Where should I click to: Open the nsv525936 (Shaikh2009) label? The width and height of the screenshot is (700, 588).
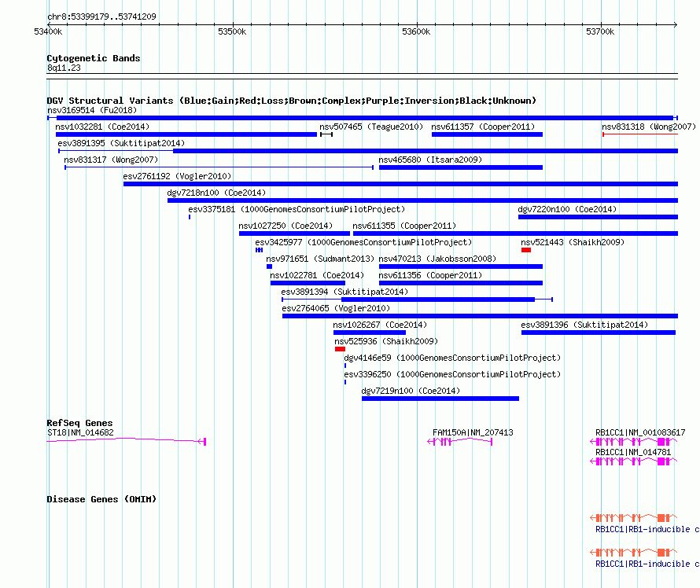pyautogui.click(x=386, y=341)
